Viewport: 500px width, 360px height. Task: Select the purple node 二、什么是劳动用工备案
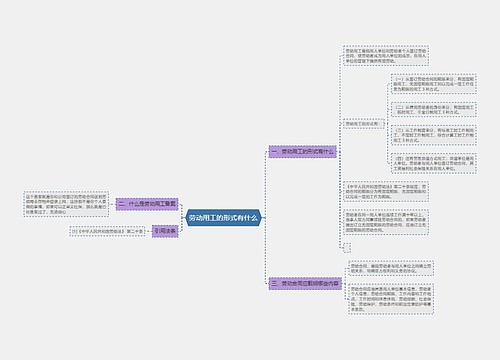pos(147,204)
